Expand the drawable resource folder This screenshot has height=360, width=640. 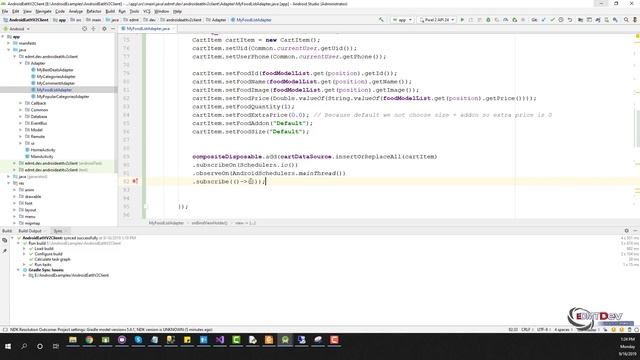15,197
